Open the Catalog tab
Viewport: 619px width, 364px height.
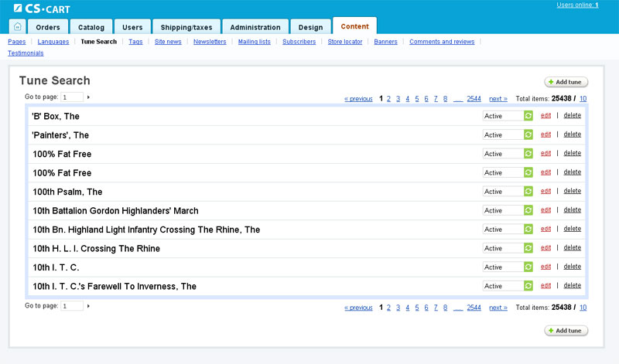click(91, 27)
